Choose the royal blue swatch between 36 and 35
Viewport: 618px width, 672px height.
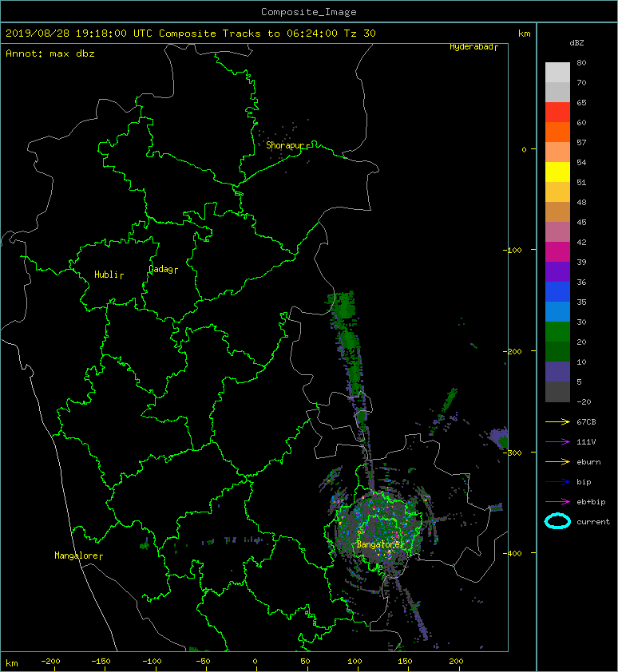click(557, 292)
